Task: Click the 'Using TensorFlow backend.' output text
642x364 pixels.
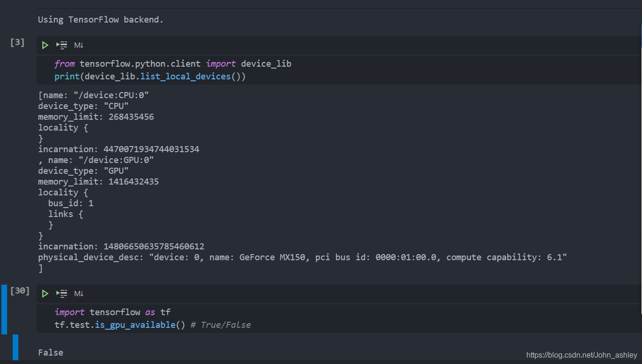Action: [x=101, y=20]
